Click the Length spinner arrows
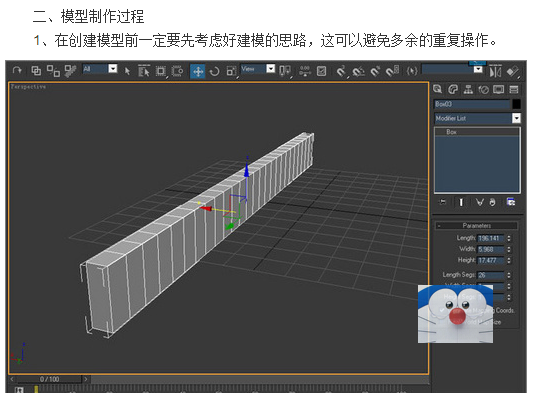The width and height of the screenshot is (543, 393). coord(509,238)
